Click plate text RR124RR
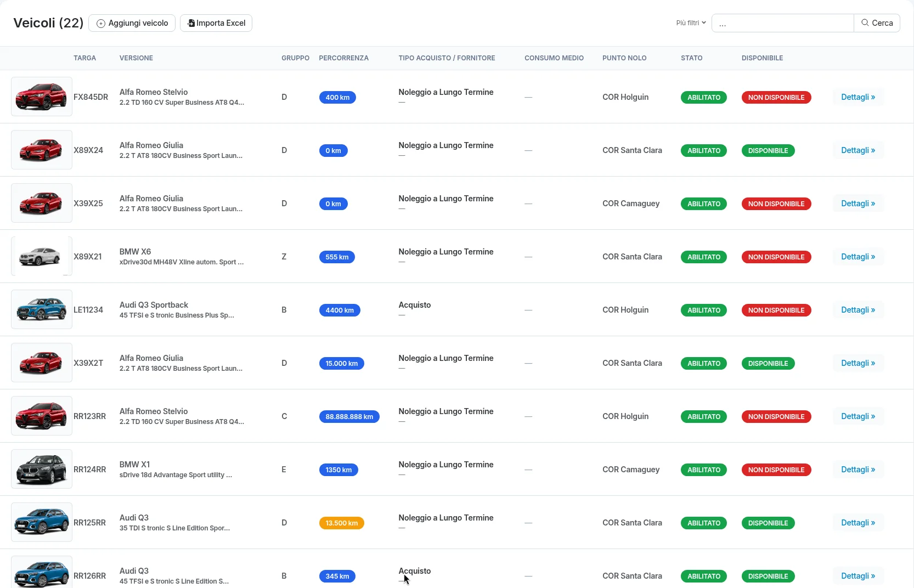The height and width of the screenshot is (588, 914). point(90,470)
